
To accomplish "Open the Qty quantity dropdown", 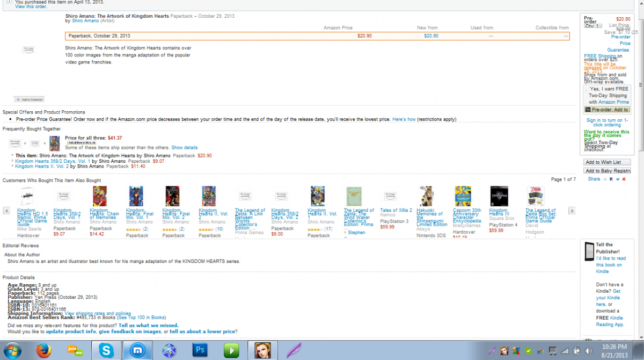I will click(x=593, y=25).
